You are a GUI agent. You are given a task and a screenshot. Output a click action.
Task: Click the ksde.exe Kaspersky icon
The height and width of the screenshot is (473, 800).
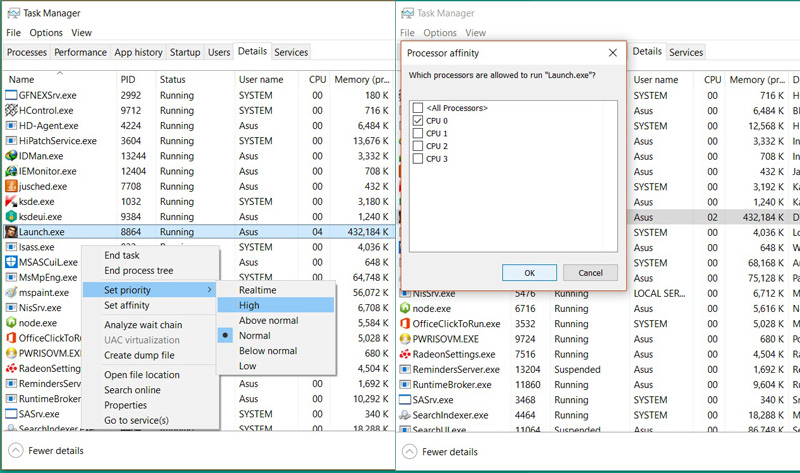coord(11,202)
